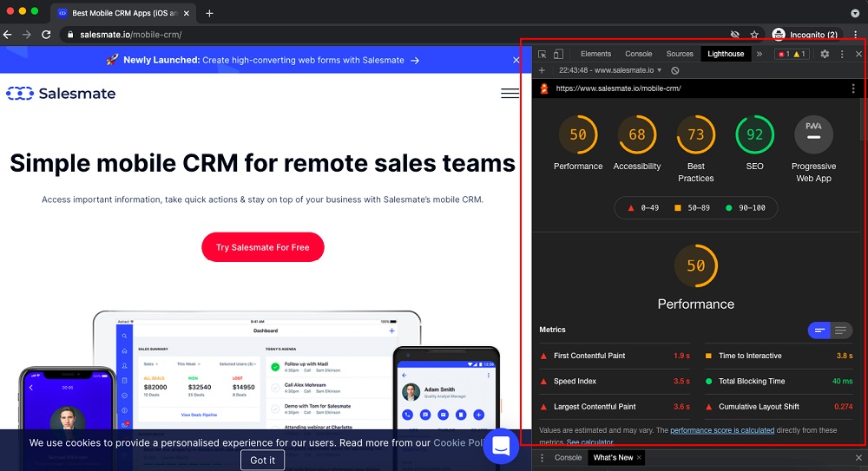Open drawer three-dot menu beside Console
Screen dimensions: 868x471
[542, 458]
